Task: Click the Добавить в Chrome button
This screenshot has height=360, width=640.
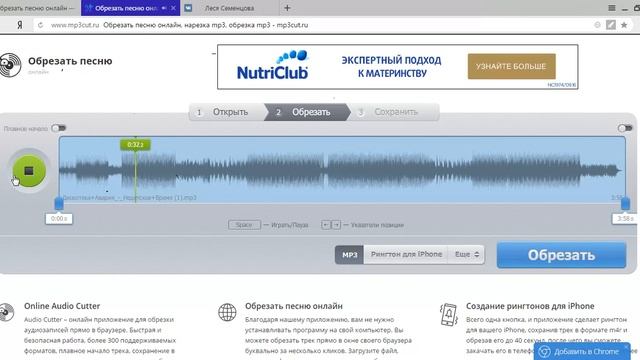Action: pos(582,351)
